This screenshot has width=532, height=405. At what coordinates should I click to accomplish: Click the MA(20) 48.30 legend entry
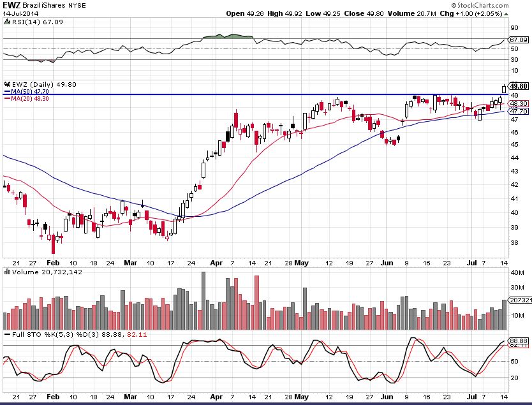(26, 99)
